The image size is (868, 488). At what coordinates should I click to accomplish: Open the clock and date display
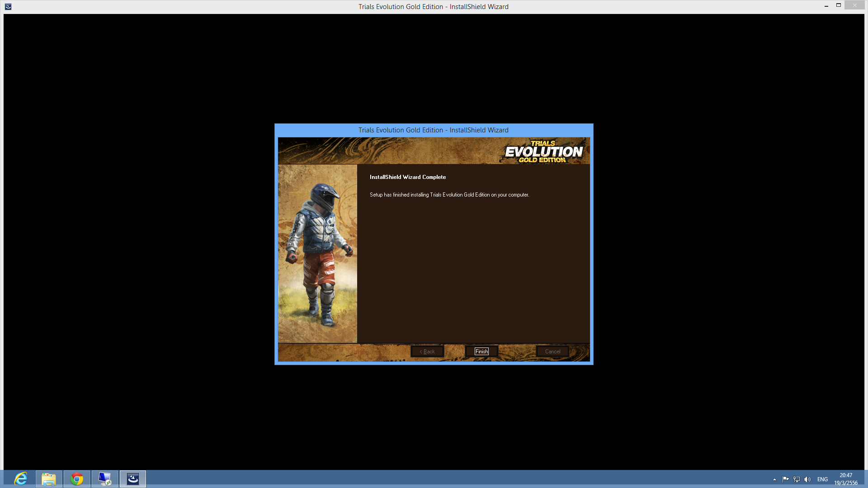(x=845, y=479)
